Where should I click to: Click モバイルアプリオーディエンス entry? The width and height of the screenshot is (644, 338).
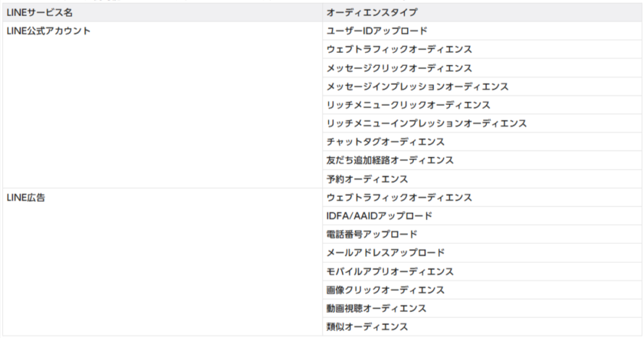click(x=389, y=271)
